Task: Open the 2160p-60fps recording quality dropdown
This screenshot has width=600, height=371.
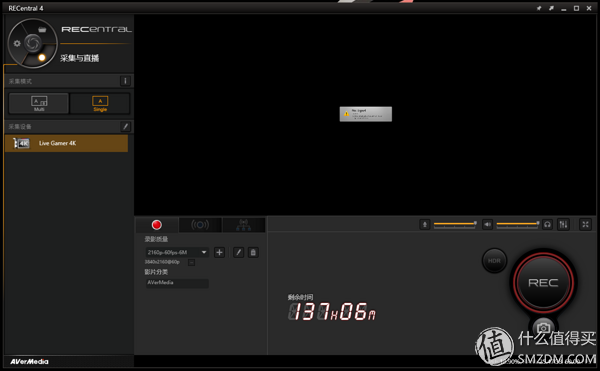Action: pos(177,252)
